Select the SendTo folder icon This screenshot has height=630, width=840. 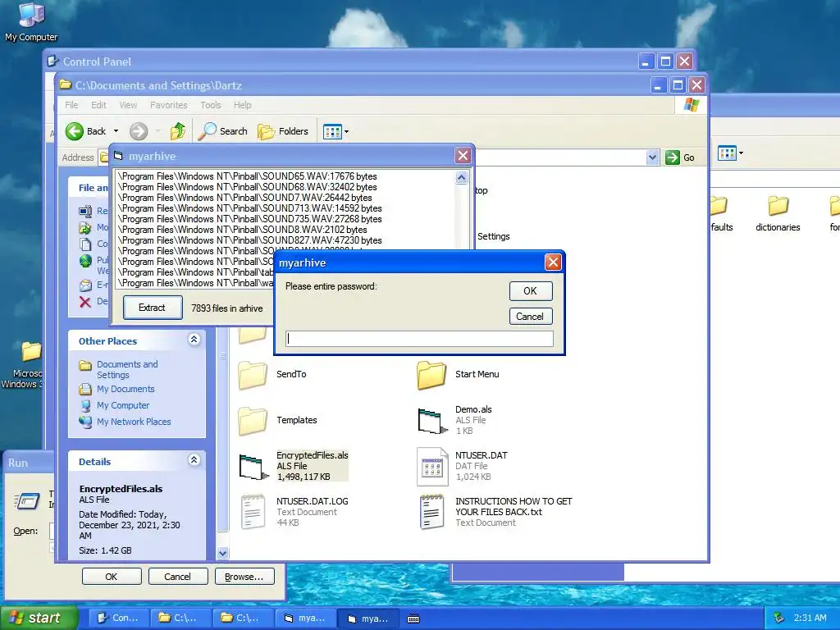pos(253,374)
